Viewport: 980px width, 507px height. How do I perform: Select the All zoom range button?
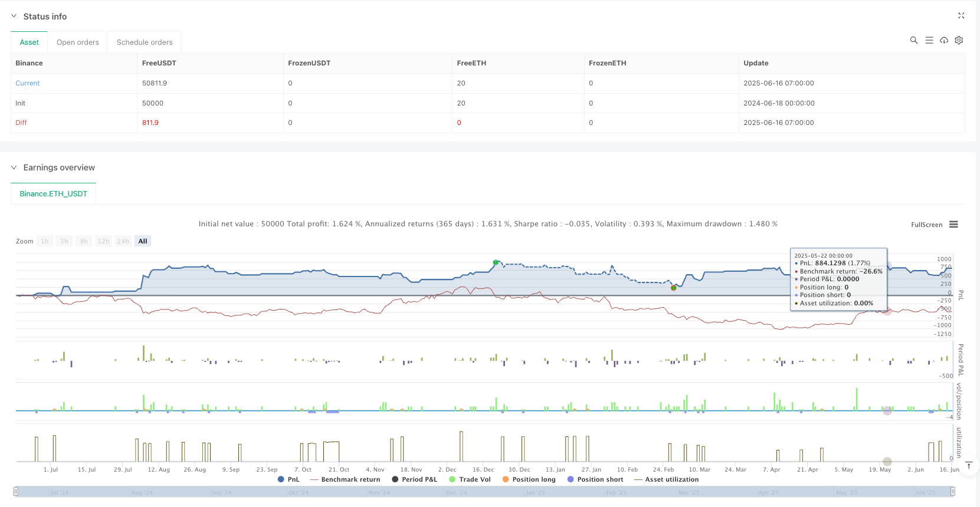pyautogui.click(x=143, y=241)
